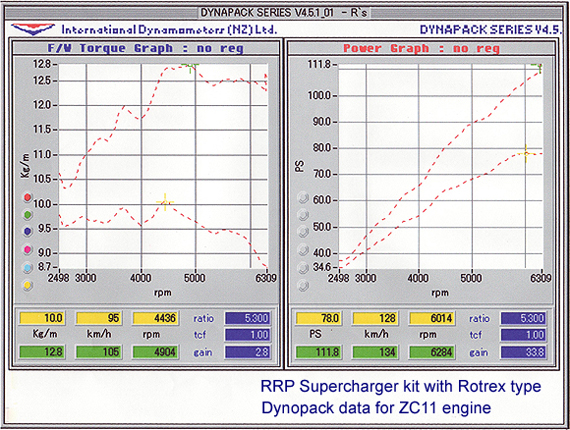Screen dimensions: 570x430
Task: Click the yellow 95 km/h field
Action: [98, 318]
